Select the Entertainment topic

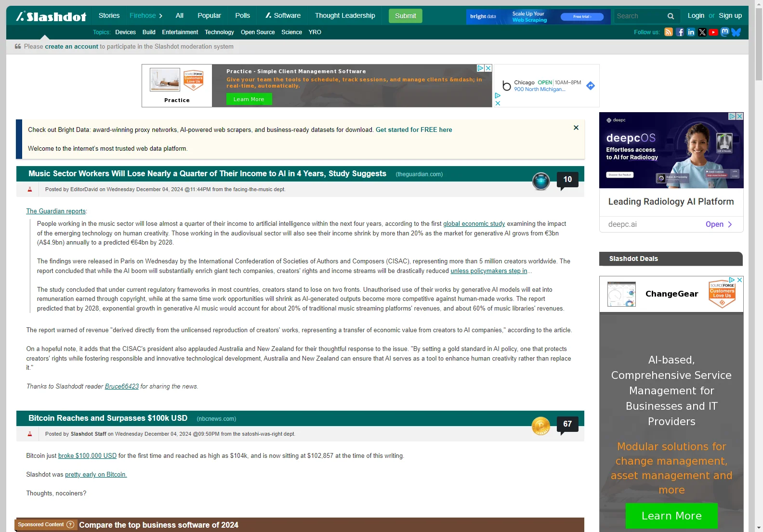click(x=180, y=32)
